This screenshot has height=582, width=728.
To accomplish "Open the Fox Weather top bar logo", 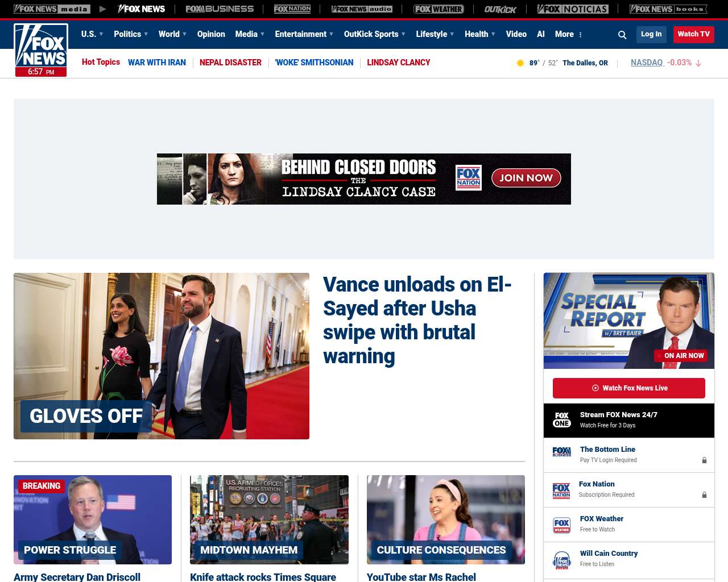I will (439, 9).
